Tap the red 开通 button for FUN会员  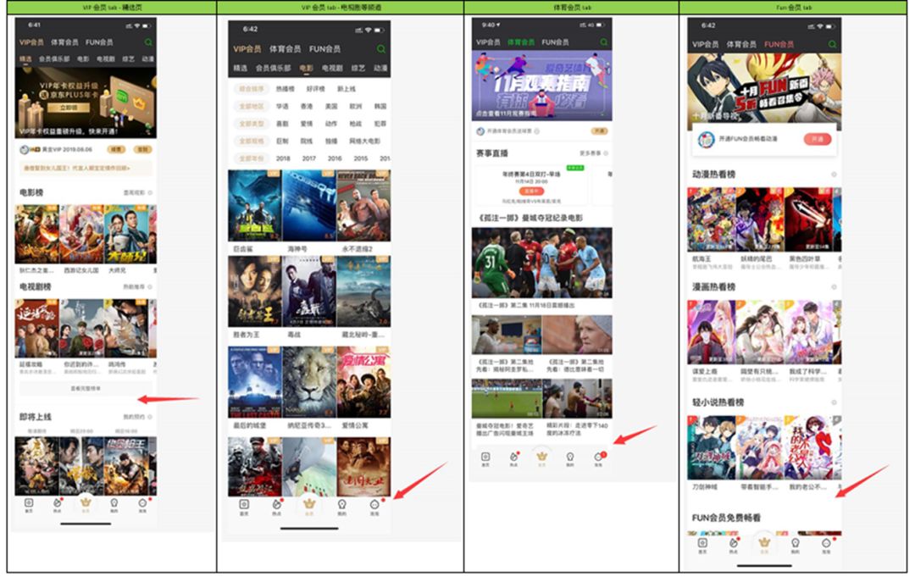817,140
